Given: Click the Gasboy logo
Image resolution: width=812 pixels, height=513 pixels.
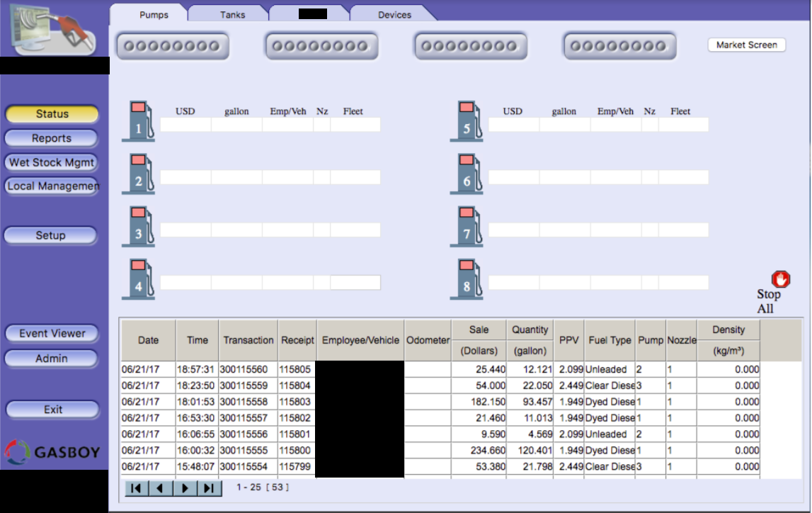Looking at the screenshot, I should coord(52,451).
